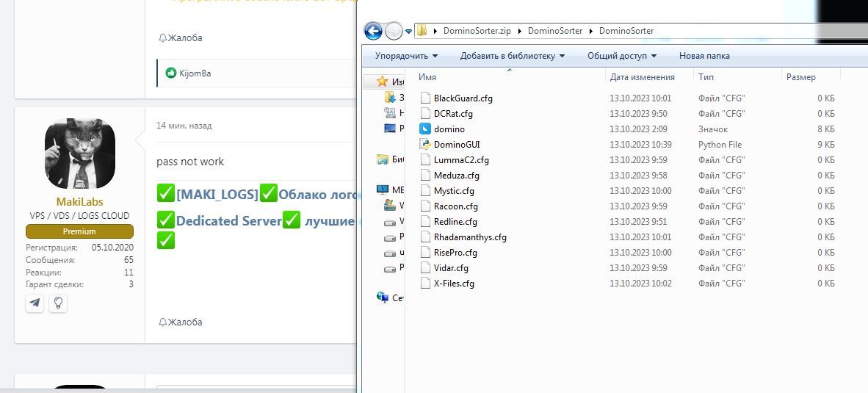Click the '9 КБ' size cell
868x393 pixels.
click(826, 145)
